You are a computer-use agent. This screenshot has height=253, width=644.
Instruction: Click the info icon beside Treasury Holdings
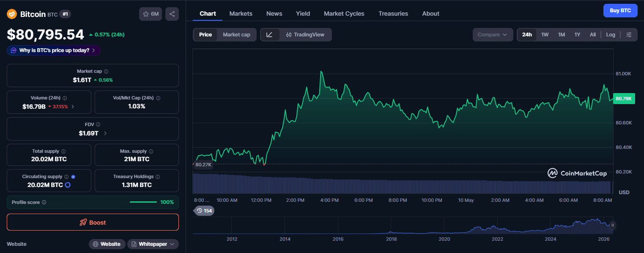point(158,176)
